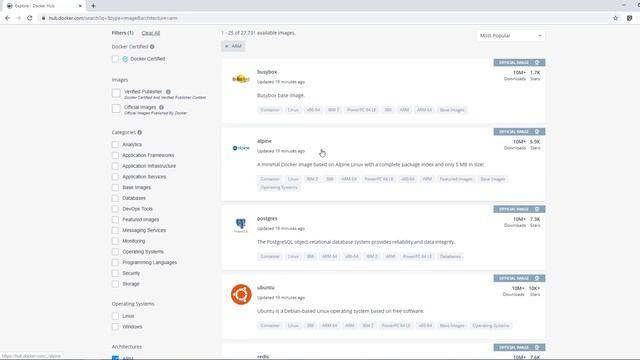Check the Featured Images category
The height and width of the screenshot is (360, 640).
coord(116,220)
